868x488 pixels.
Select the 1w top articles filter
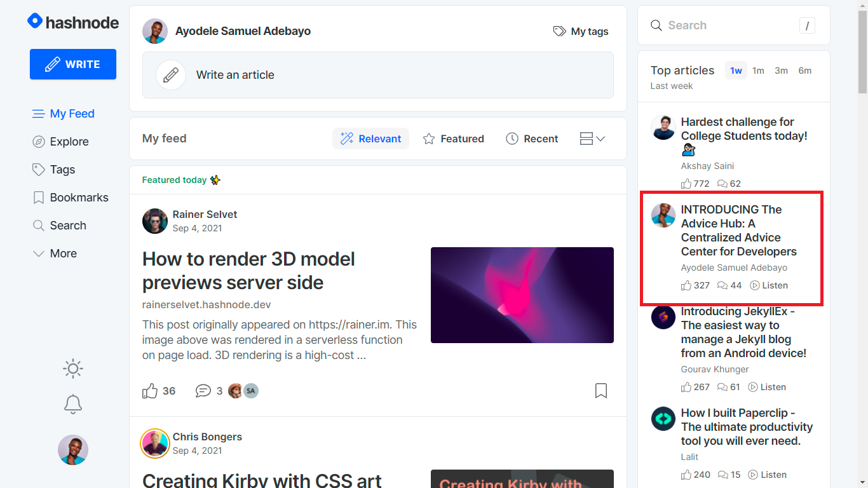(x=736, y=71)
